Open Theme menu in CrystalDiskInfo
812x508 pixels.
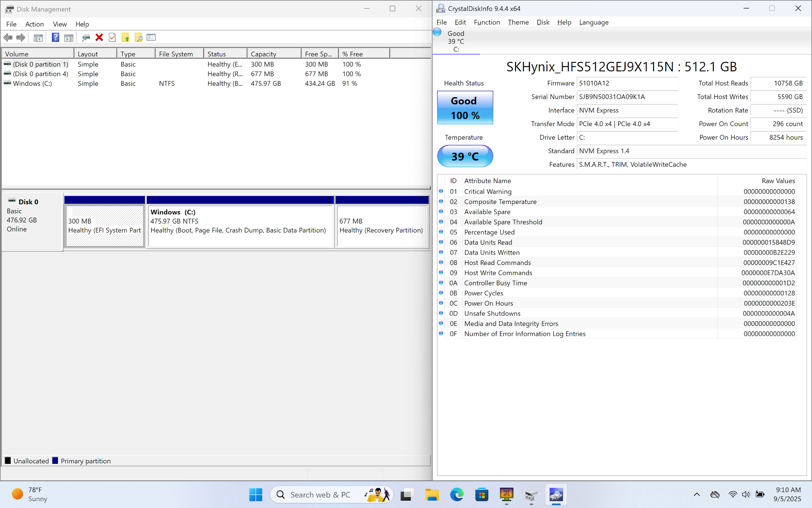518,22
